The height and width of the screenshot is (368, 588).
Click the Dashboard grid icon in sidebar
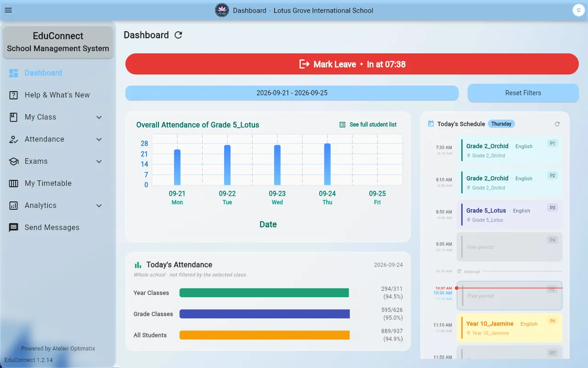pyautogui.click(x=14, y=73)
